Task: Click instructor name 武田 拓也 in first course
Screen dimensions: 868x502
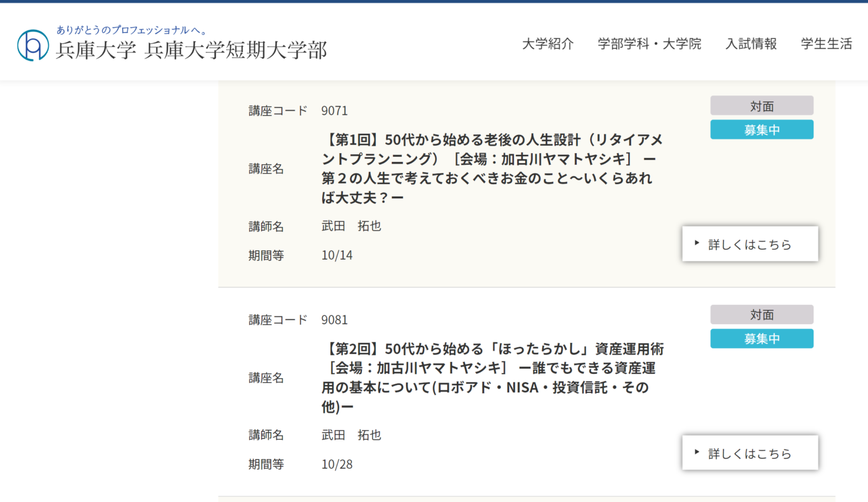Action: pyautogui.click(x=351, y=226)
